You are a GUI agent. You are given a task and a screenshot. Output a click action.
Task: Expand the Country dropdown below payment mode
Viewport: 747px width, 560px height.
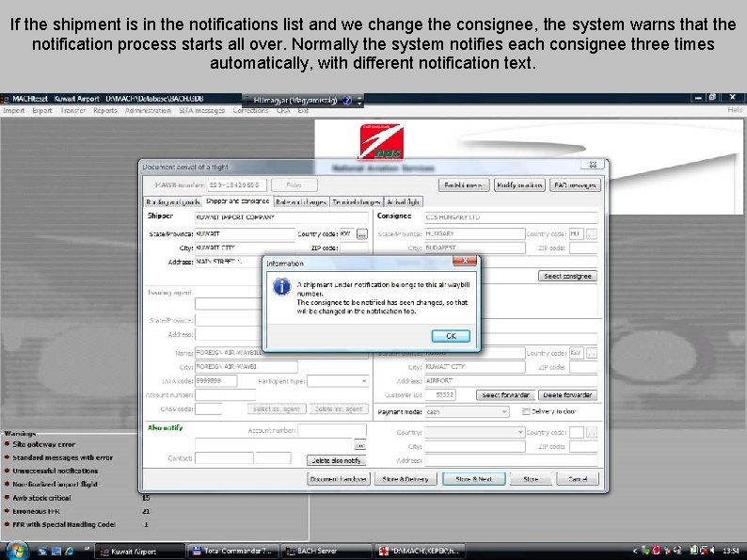click(519, 432)
